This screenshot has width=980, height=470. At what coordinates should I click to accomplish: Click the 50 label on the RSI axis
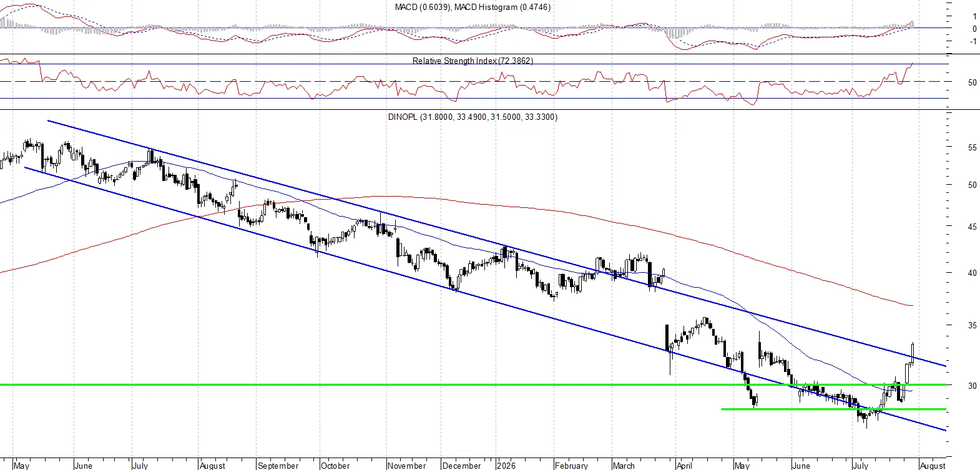click(x=972, y=82)
